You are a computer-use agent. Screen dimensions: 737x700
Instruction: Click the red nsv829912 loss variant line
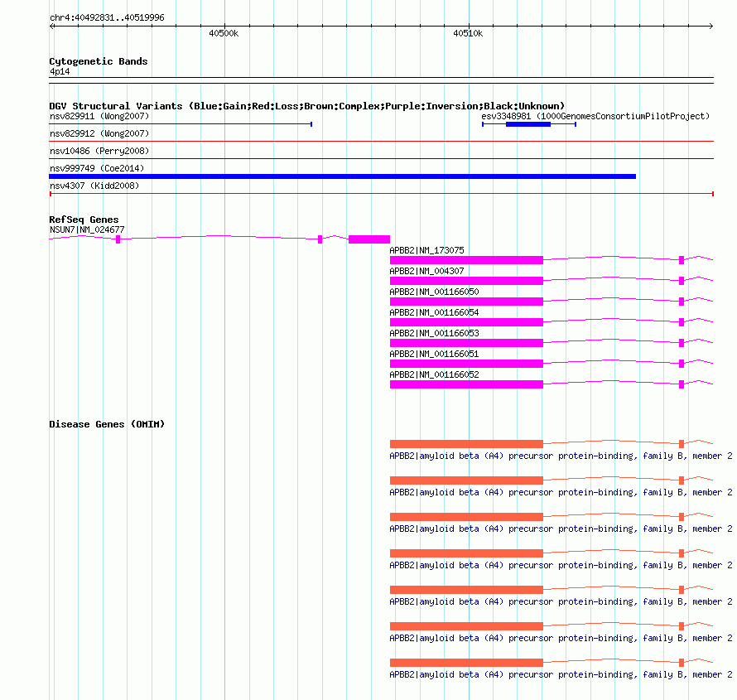pos(381,141)
